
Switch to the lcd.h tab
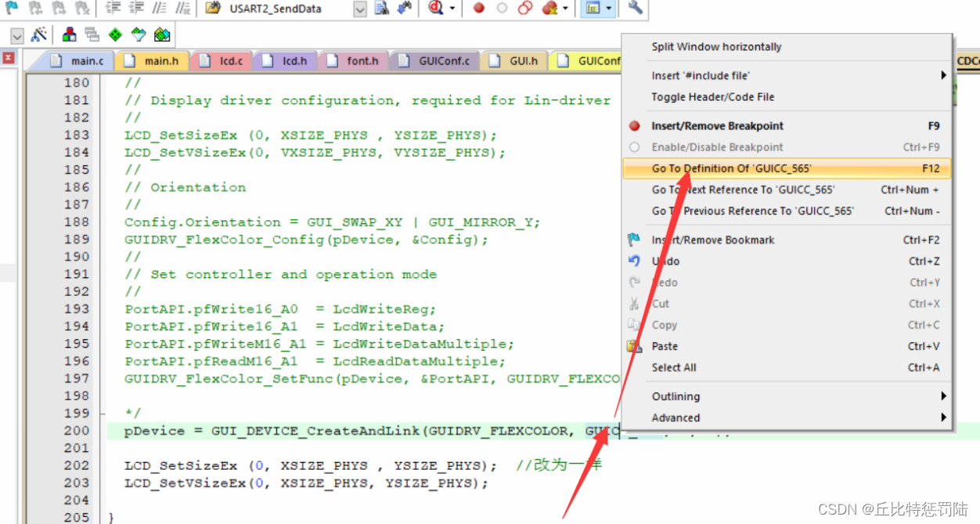(286, 60)
